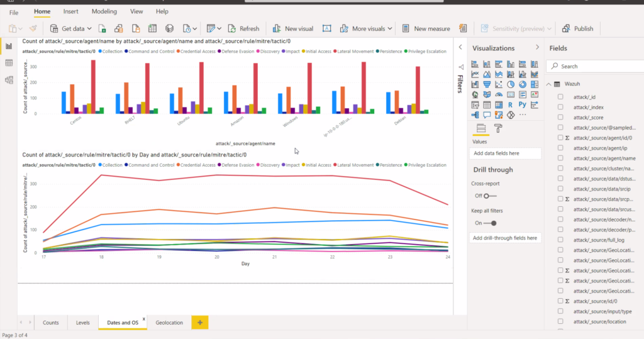Open the Fields well tab in Visualizations
Screen dimensions: 644x339
tap(481, 128)
